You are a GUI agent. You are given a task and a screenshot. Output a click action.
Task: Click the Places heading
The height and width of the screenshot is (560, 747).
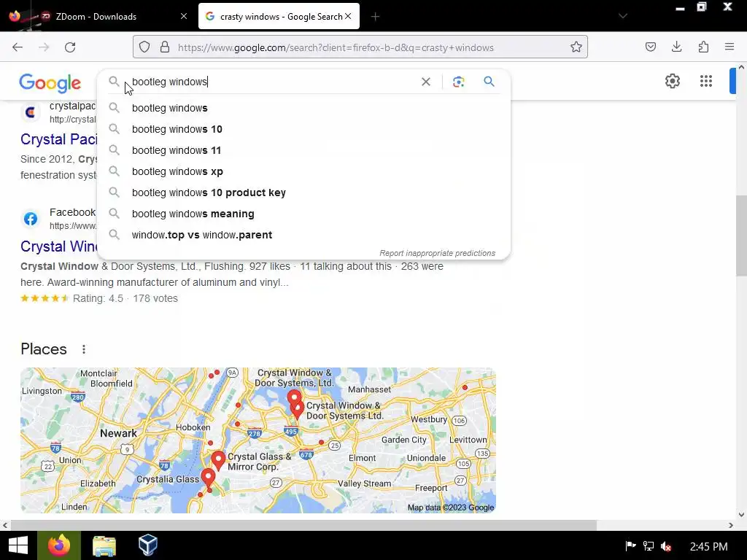coord(44,349)
